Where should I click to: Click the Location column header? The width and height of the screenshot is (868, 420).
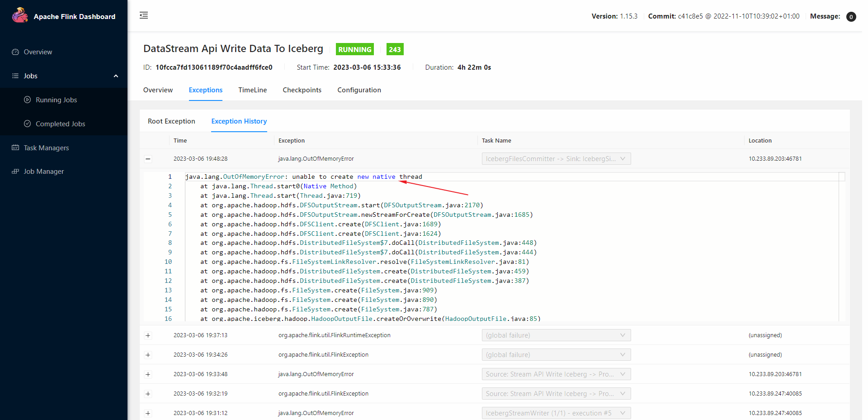tap(760, 141)
